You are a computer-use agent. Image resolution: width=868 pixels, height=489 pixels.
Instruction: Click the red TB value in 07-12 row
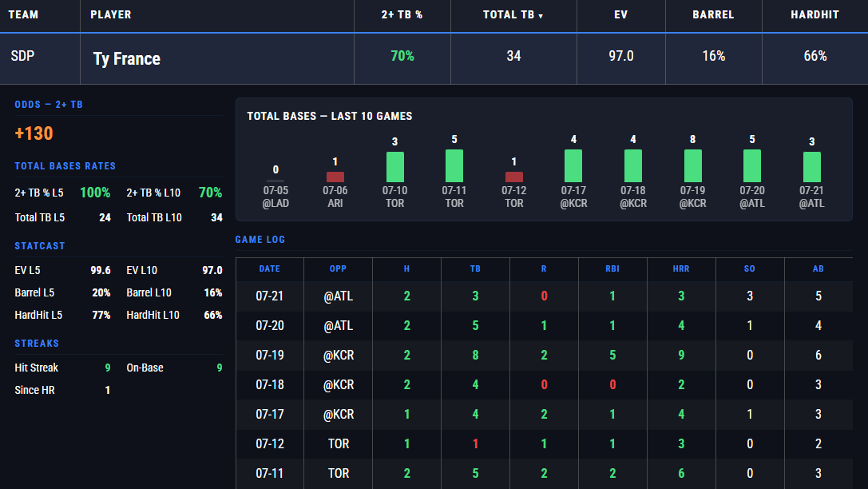click(475, 443)
